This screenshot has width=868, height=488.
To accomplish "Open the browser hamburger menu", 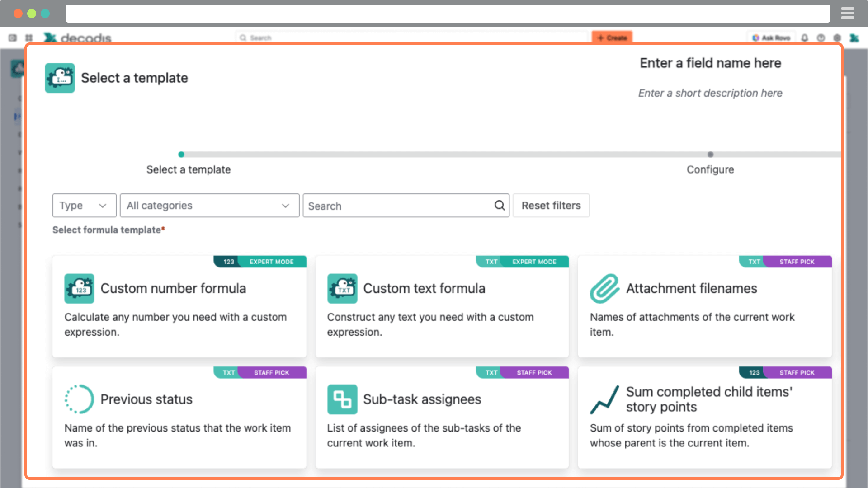I will (x=847, y=14).
